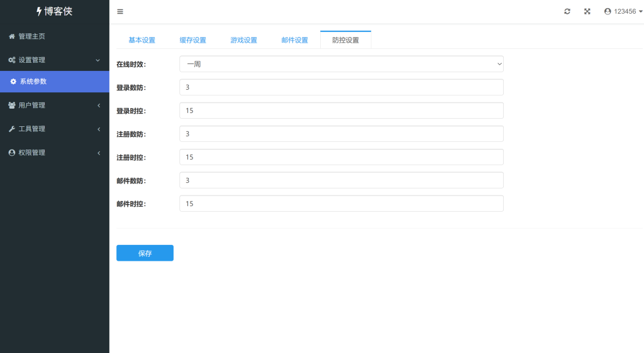
Task: Click the 在线时效 label text
Action: (131, 64)
